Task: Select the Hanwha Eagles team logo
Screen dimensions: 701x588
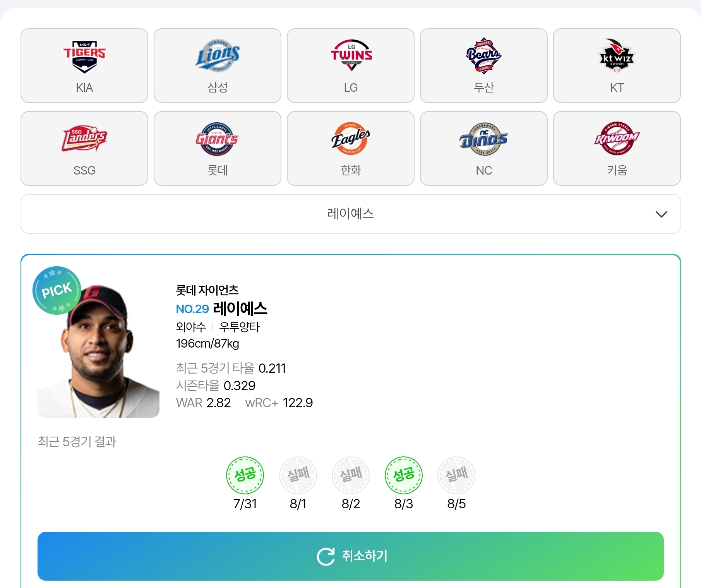Action: [x=351, y=139]
